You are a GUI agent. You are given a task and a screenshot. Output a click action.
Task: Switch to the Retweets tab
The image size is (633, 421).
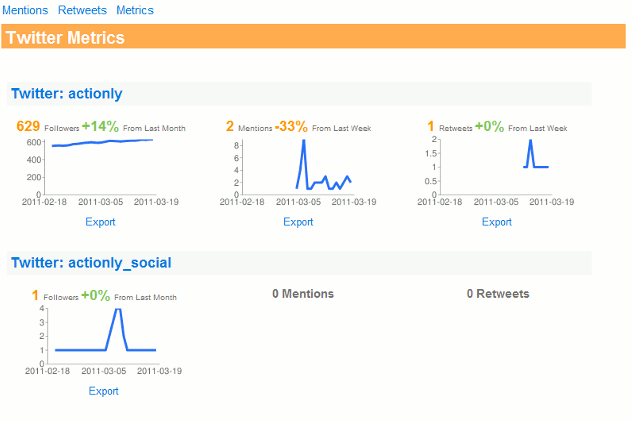pyautogui.click(x=82, y=10)
